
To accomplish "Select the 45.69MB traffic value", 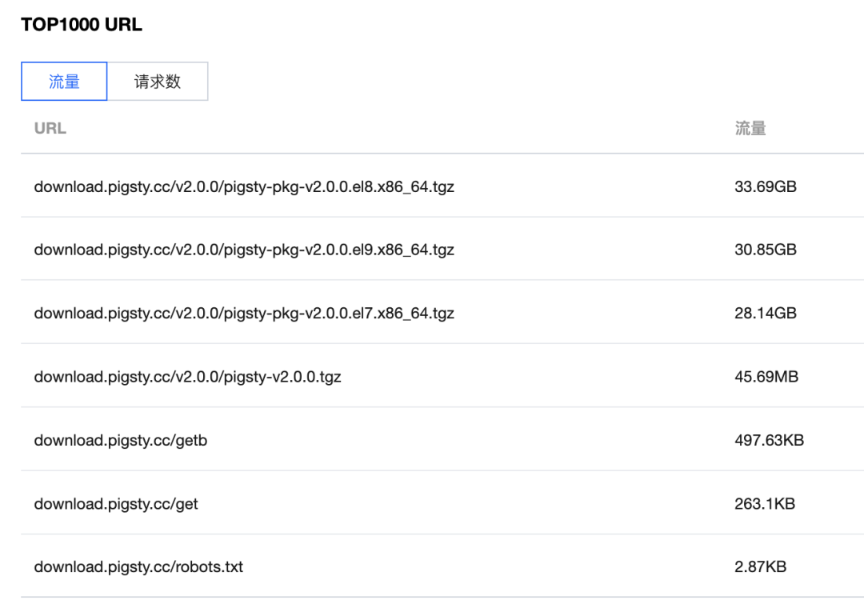I will [x=766, y=376].
